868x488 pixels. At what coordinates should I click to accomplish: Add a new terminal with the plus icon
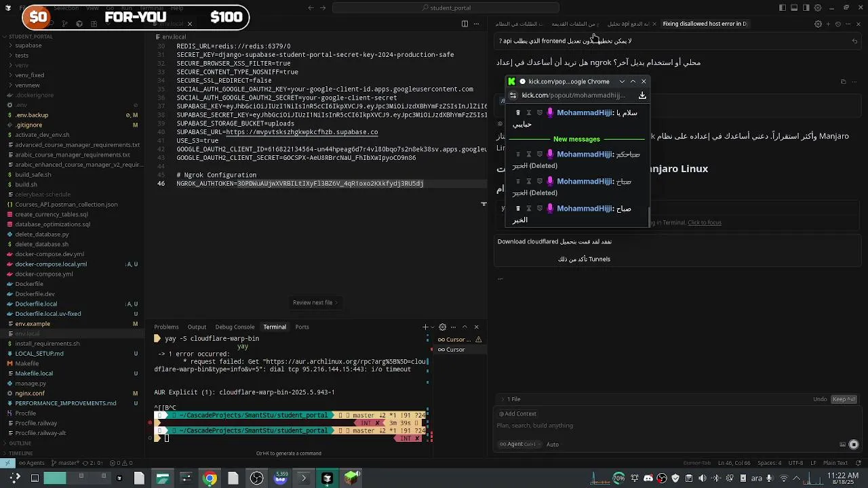tap(425, 327)
